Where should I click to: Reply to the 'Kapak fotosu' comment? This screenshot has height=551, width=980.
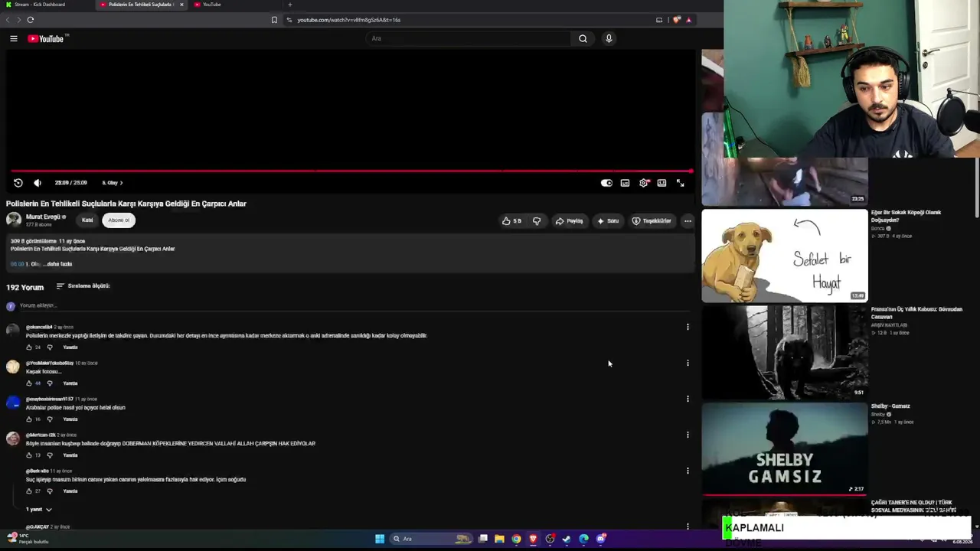70,383
